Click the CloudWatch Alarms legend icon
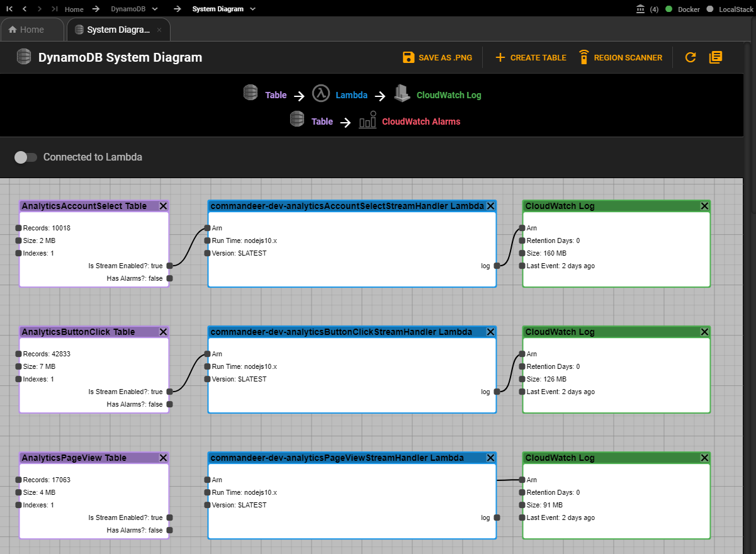Screen dimensions: 756x554 (368, 120)
